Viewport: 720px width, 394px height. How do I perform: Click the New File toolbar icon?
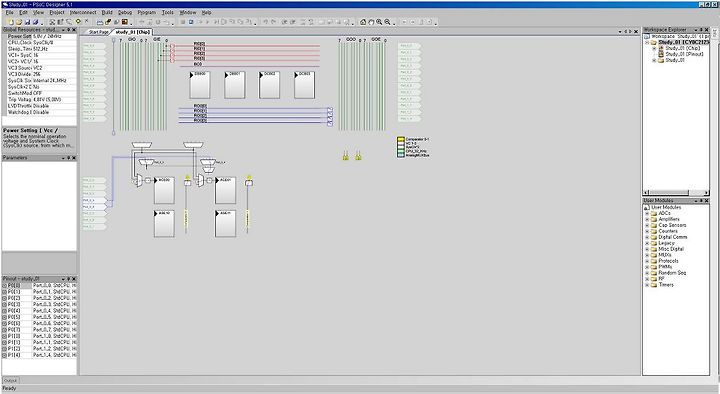click(11, 22)
